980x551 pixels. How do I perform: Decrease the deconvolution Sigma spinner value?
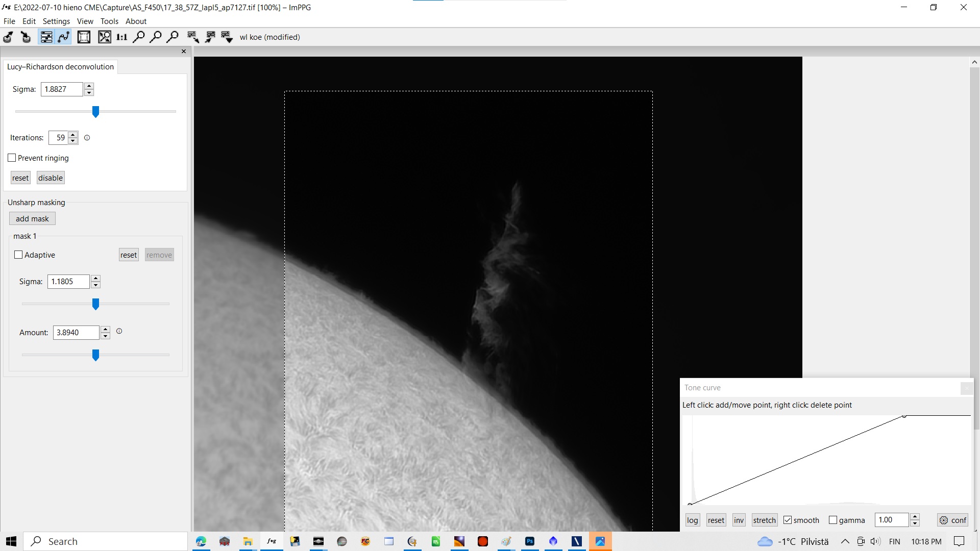click(89, 92)
